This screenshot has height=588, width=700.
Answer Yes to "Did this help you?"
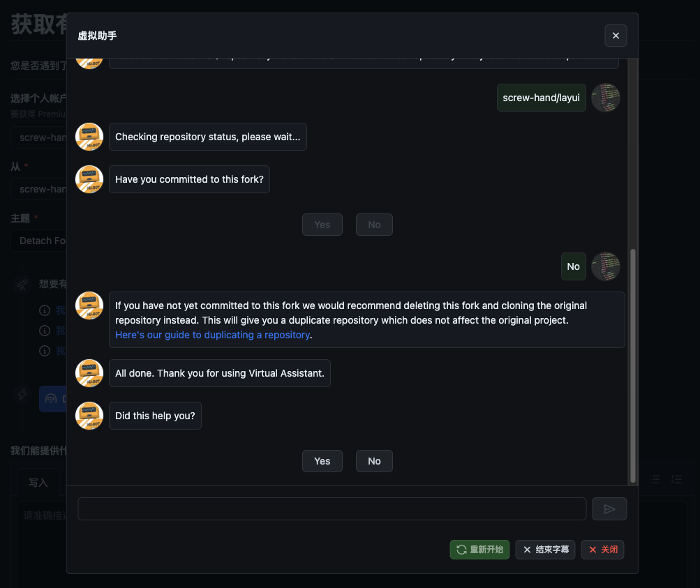click(322, 461)
